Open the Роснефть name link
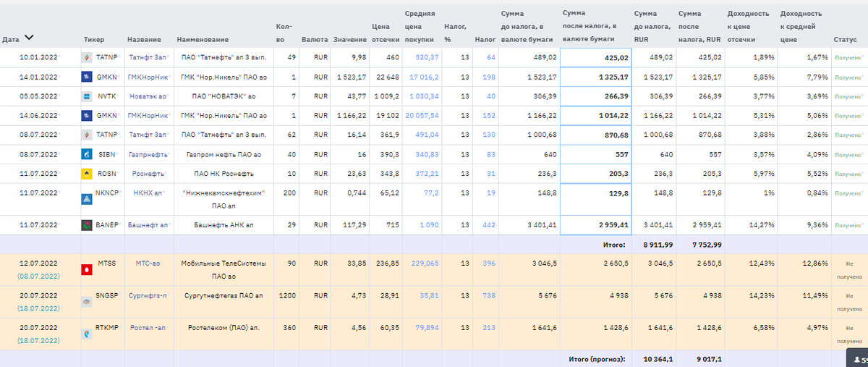The height and width of the screenshot is (367, 868). pos(147,174)
